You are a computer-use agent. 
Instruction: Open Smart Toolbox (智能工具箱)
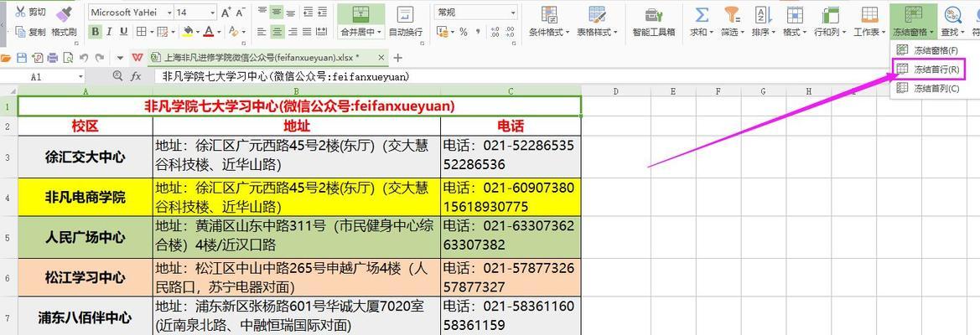pyautogui.click(x=654, y=21)
